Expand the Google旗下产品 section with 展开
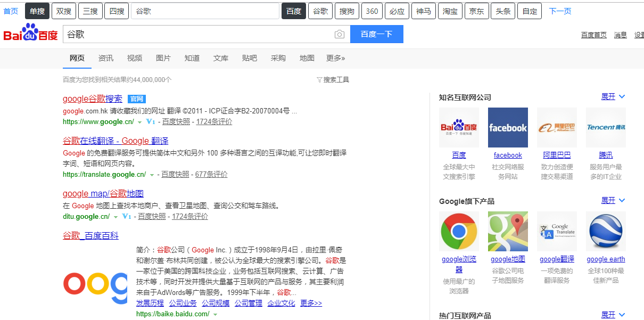 613,200
